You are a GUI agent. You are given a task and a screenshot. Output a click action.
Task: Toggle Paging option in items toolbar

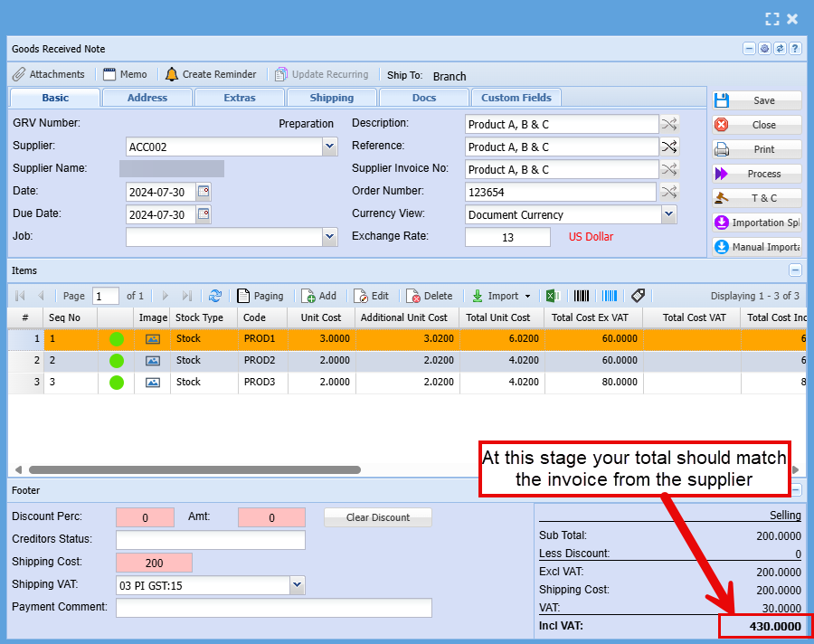pyautogui.click(x=260, y=296)
